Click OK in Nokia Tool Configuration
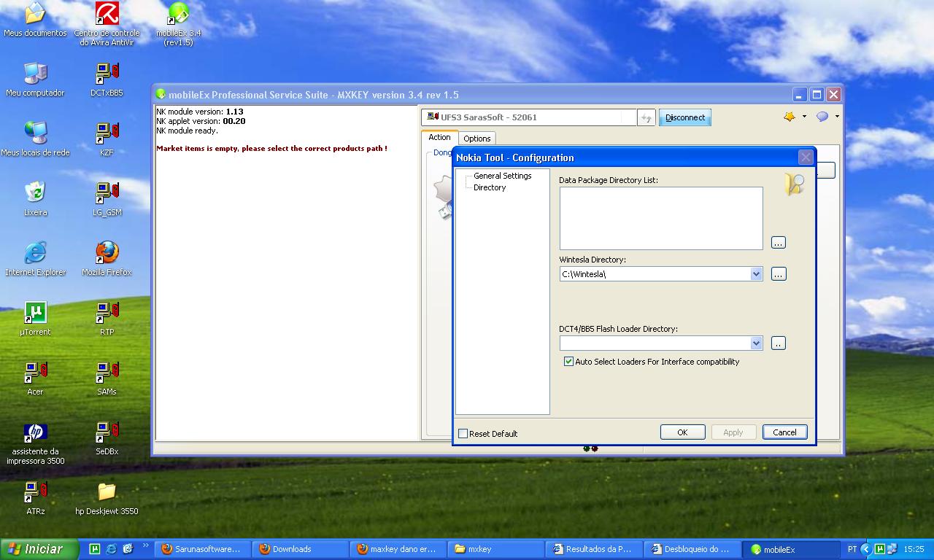This screenshot has width=934, height=560. (x=683, y=432)
